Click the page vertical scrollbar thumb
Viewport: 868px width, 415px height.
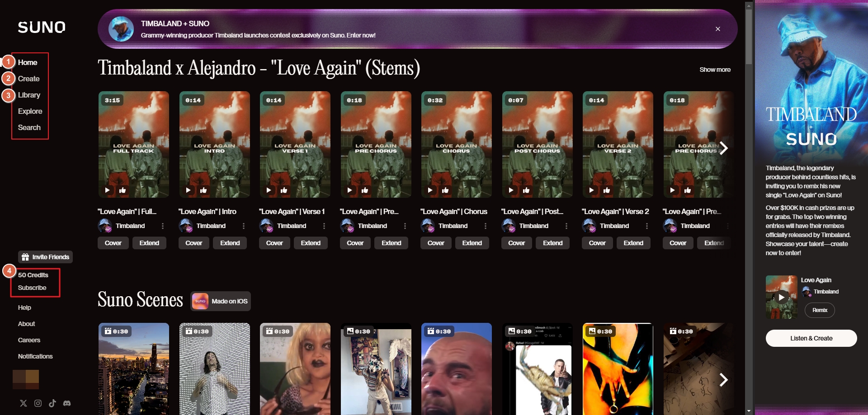[x=749, y=36]
